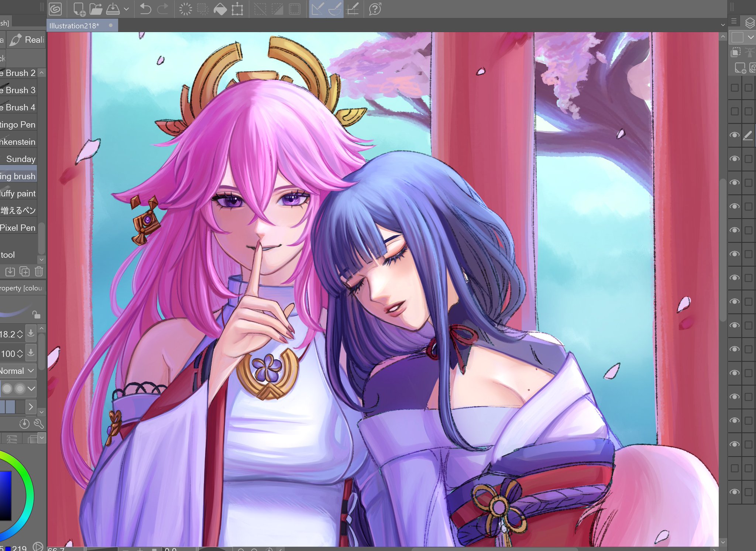Open Normal blending mode dropdown
This screenshot has width=756, height=551.
[18, 371]
